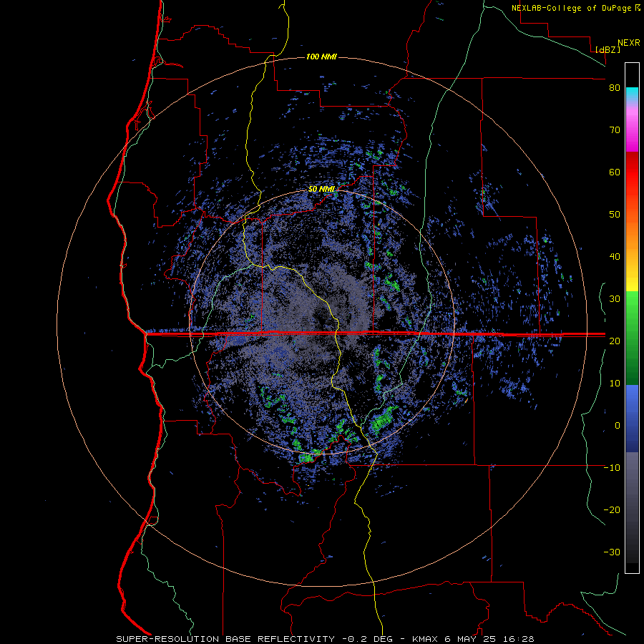Click the 70 value on the dBZ scale
Viewport: 644px width, 644px height.
(x=615, y=130)
